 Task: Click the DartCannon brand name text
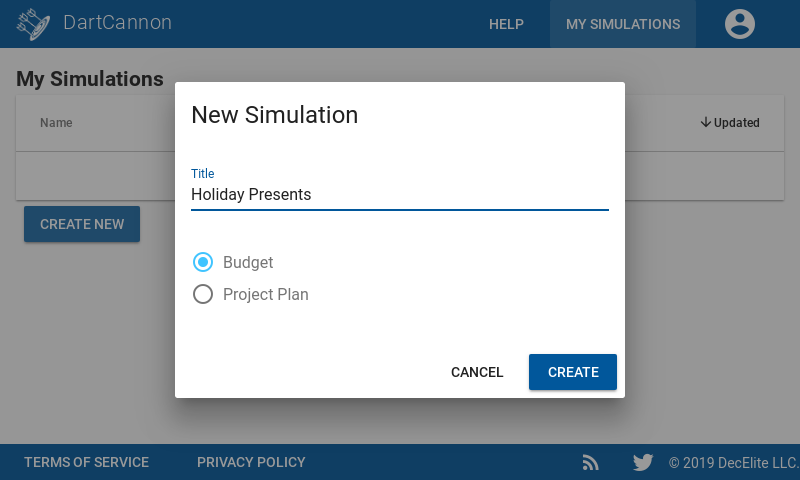point(117,22)
